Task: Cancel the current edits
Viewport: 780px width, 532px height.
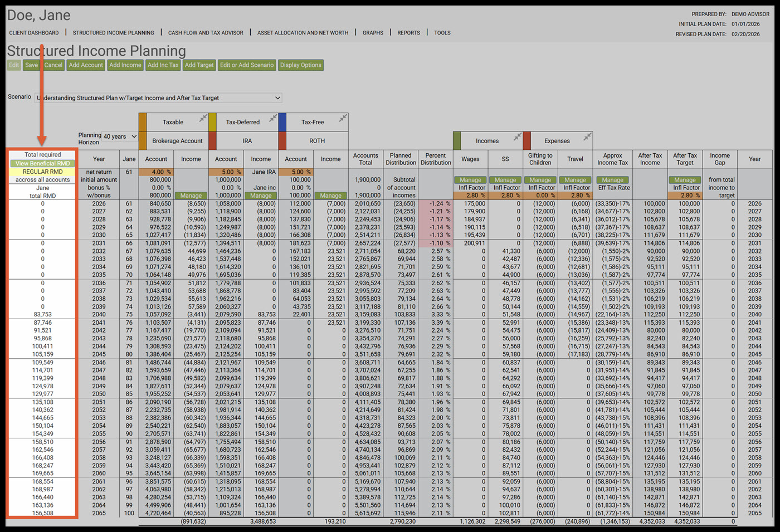Action: 53,65
